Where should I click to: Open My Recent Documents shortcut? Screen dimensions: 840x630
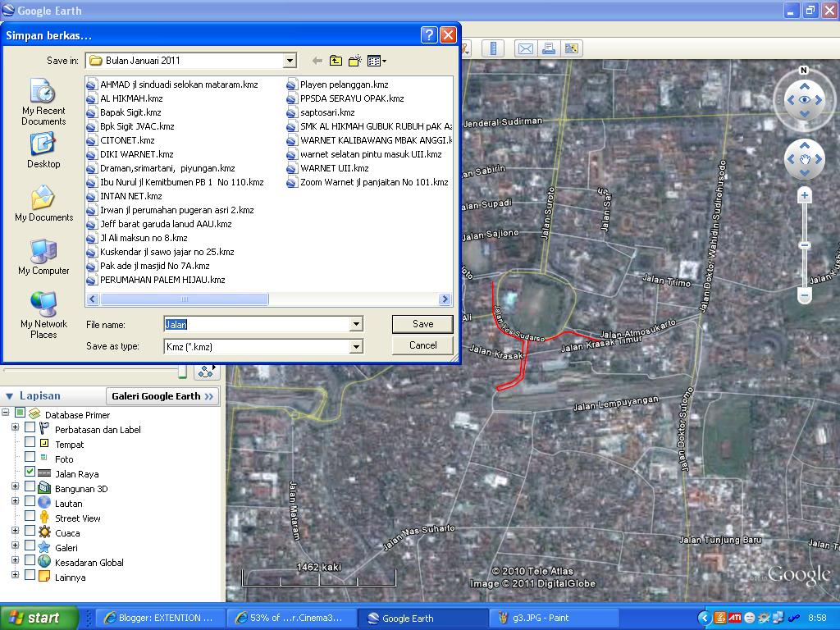43,102
